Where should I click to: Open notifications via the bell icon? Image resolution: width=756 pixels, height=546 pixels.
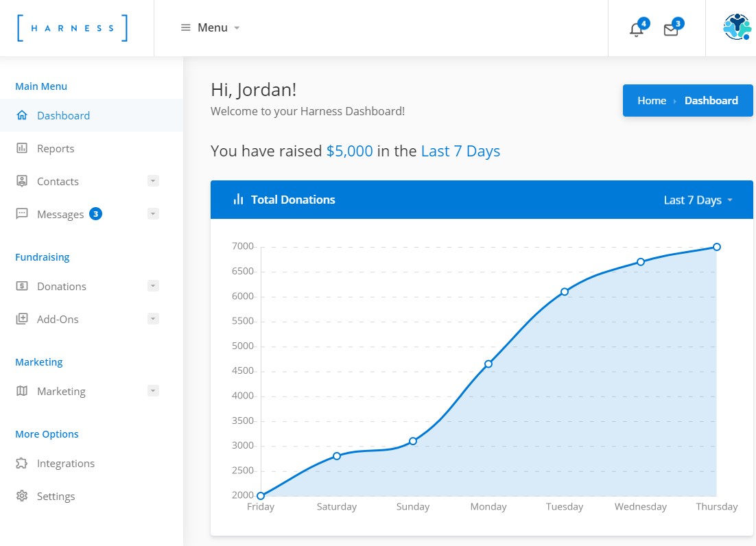tap(636, 29)
